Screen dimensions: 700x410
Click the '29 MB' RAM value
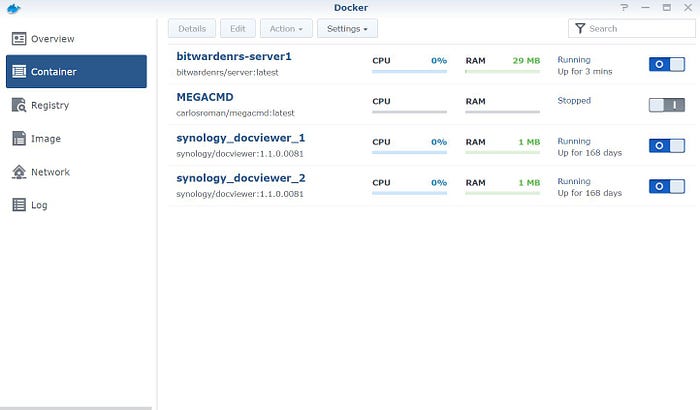526,61
